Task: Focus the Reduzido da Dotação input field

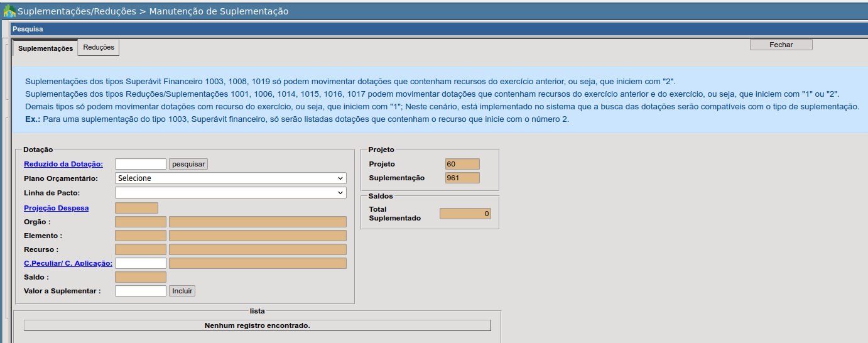Action: point(141,164)
